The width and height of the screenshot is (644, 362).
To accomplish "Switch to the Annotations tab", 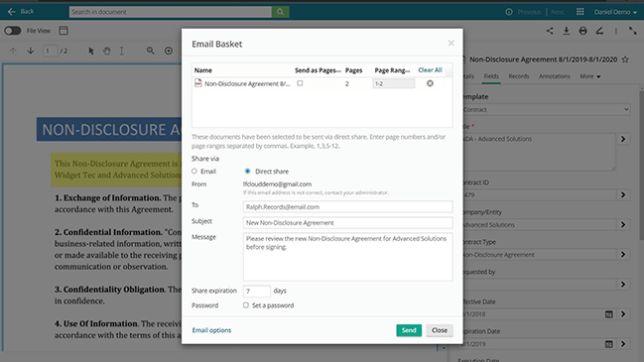I will pyautogui.click(x=555, y=76).
